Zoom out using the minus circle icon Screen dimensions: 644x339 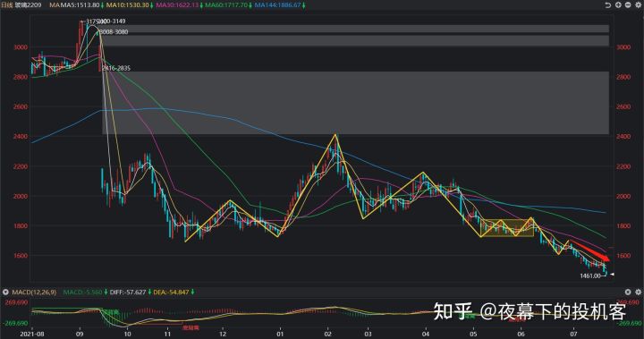(x=628, y=5)
